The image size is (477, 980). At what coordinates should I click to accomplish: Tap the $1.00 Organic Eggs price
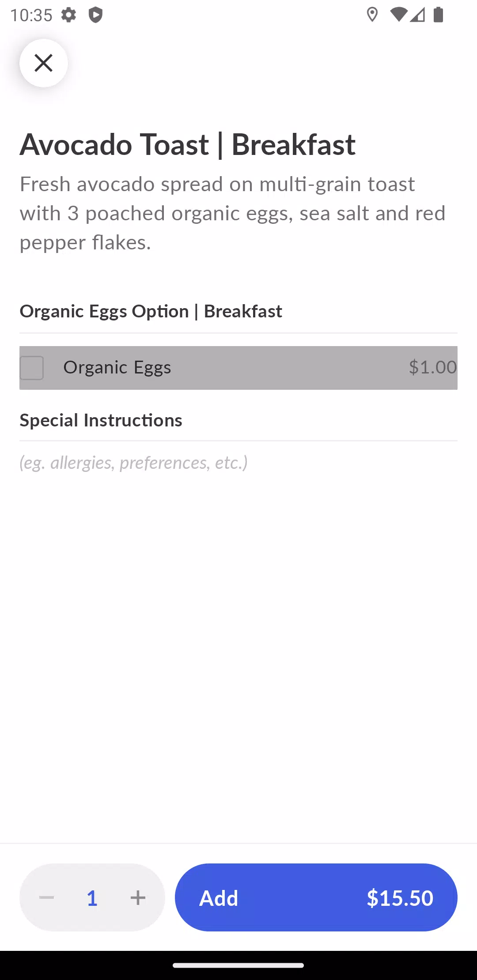pyautogui.click(x=432, y=367)
